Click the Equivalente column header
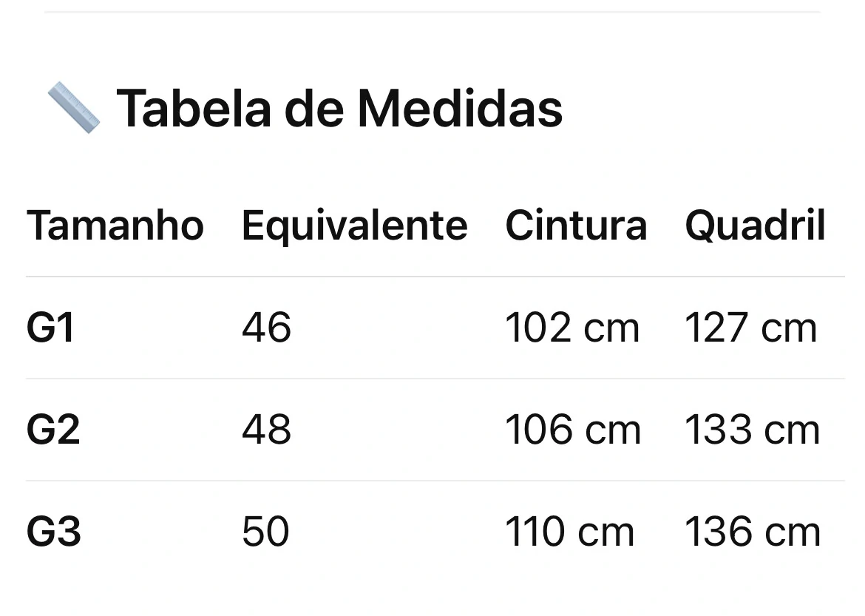The height and width of the screenshot is (616, 865). 355,226
